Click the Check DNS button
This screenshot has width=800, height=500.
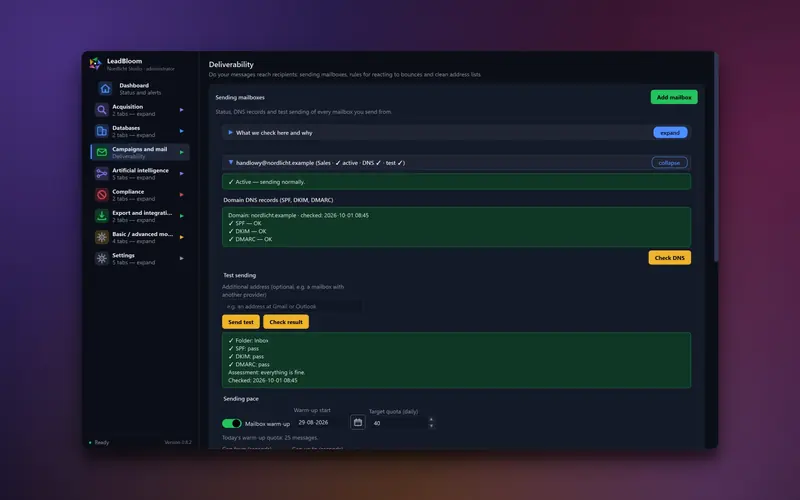pyautogui.click(x=669, y=258)
